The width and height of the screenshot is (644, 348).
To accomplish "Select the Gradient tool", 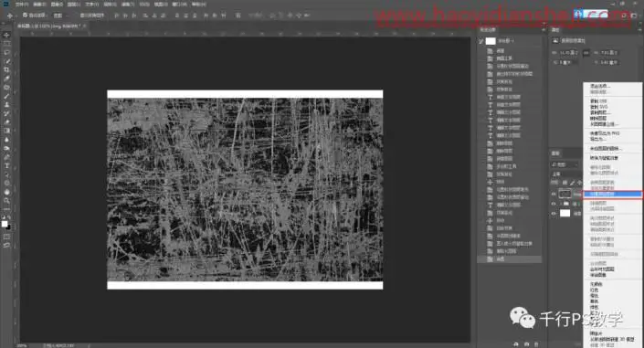I will pyautogui.click(x=6, y=131).
